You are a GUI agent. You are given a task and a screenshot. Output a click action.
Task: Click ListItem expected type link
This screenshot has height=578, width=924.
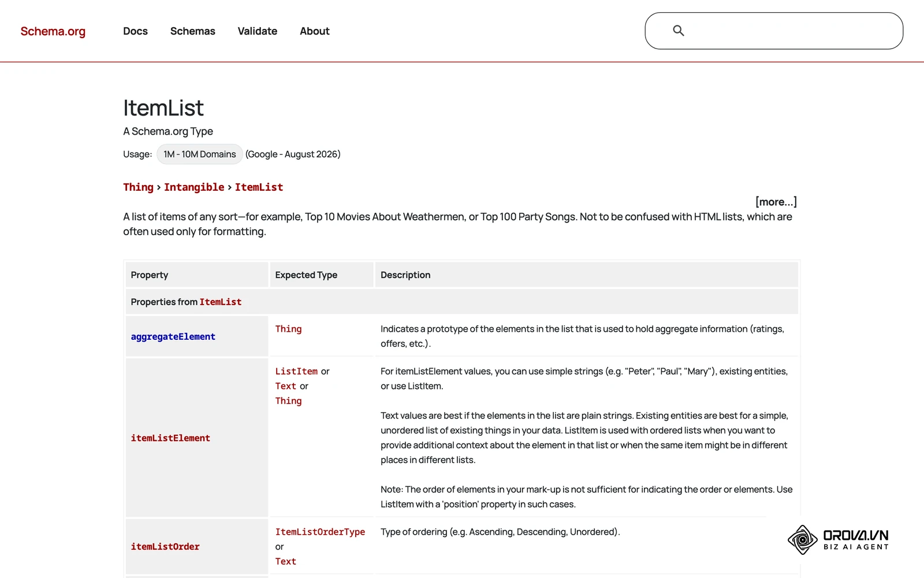(x=296, y=371)
